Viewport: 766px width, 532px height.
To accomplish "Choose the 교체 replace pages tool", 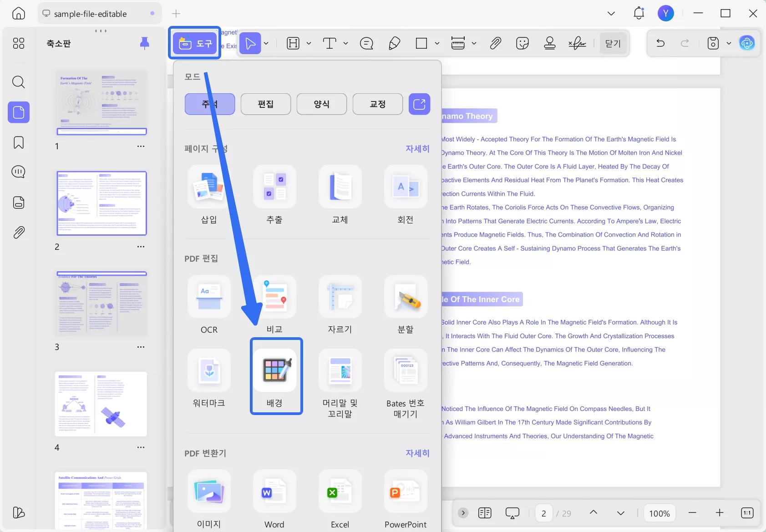I will coord(340,195).
